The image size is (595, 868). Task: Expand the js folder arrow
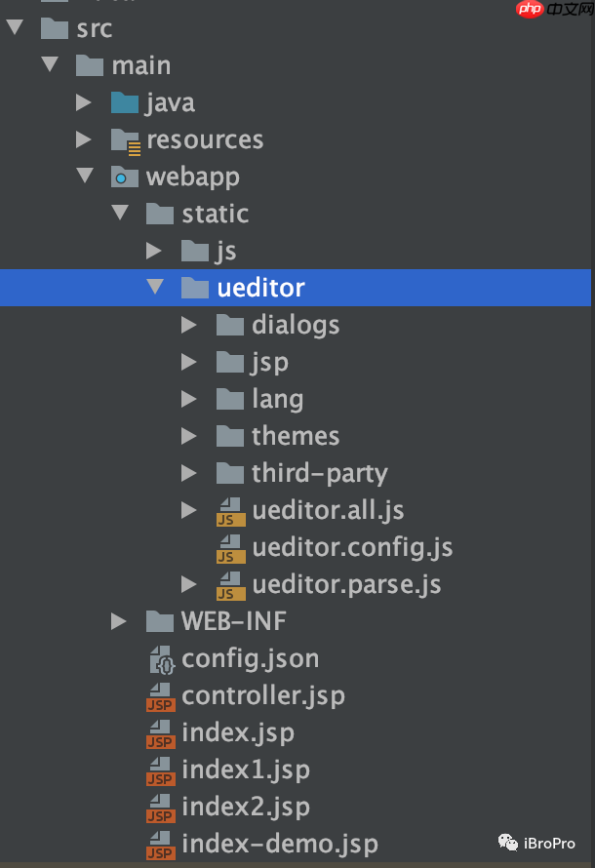point(154,251)
